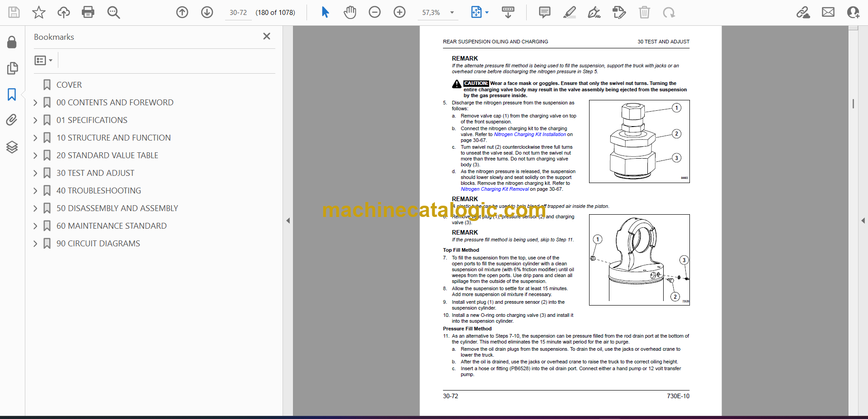Image resolution: width=868 pixels, height=419 pixels.
Task: Click the suspension cylinder diagram figure
Action: [x=639, y=260]
